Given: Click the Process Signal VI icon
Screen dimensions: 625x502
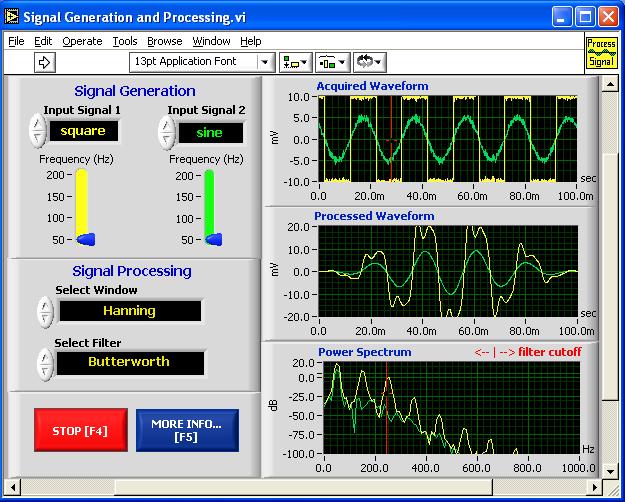Looking at the screenshot, I should [x=601, y=53].
